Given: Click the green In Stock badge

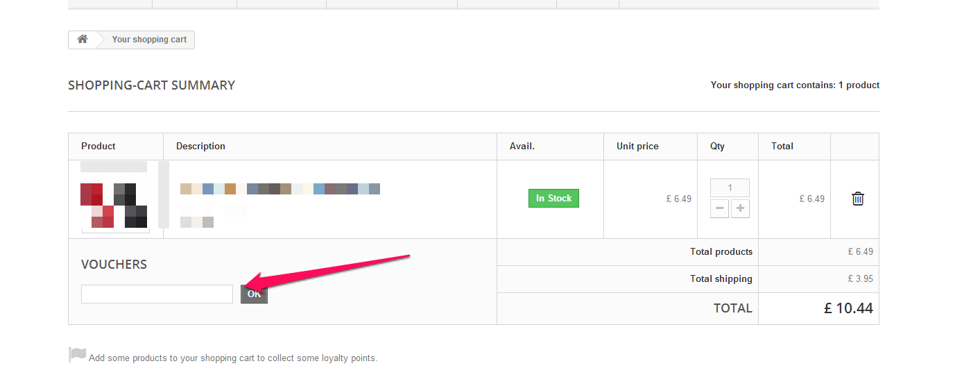Looking at the screenshot, I should point(553,199).
